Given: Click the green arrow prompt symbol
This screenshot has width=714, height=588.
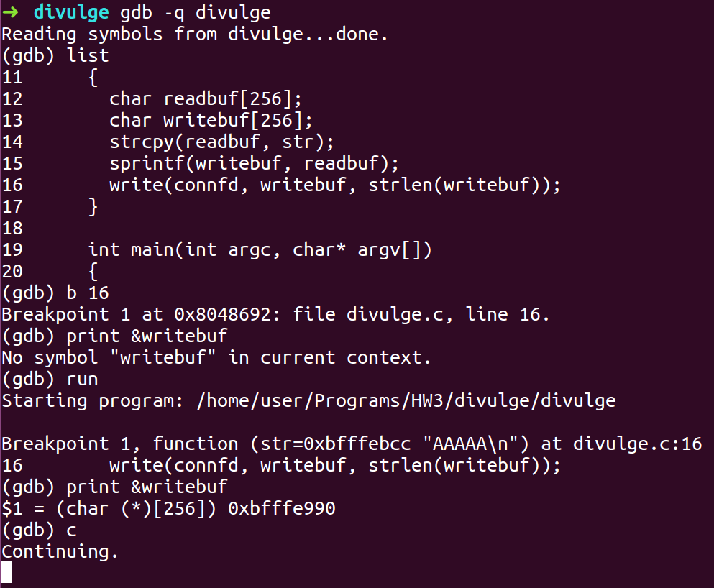Looking at the screenshot, I should coord(10,12).
